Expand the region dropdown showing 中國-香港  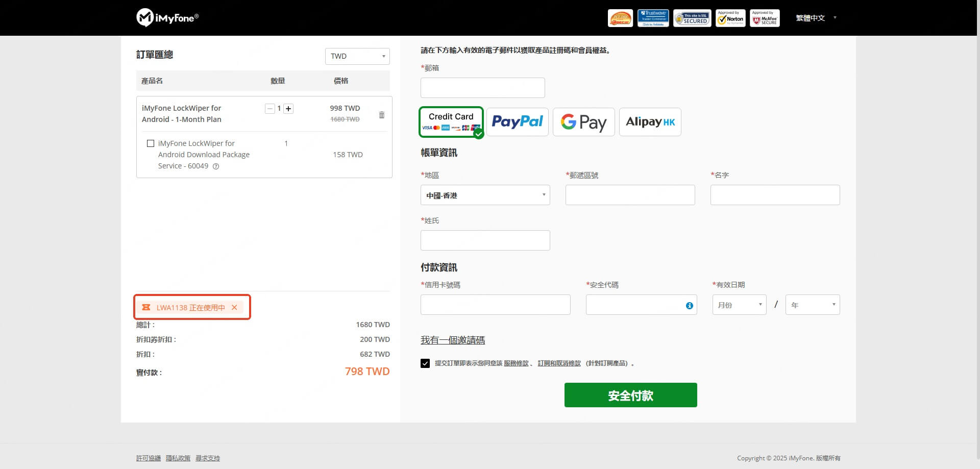[485, 195]
